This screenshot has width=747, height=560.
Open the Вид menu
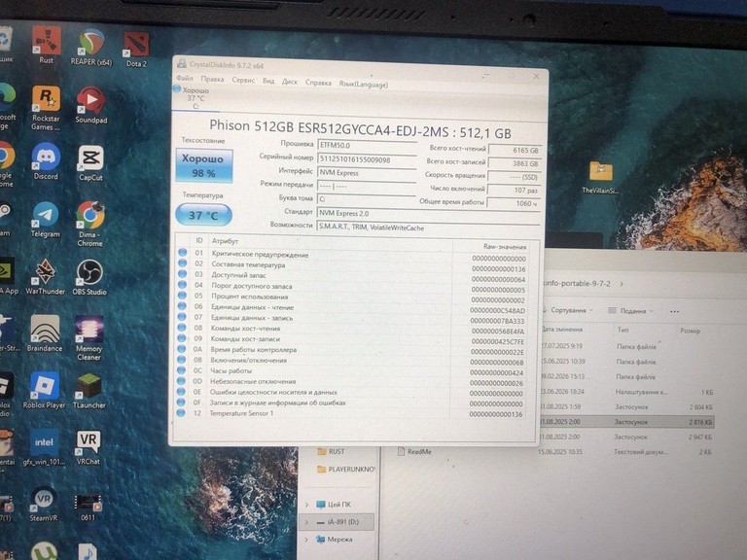(268, 81)
